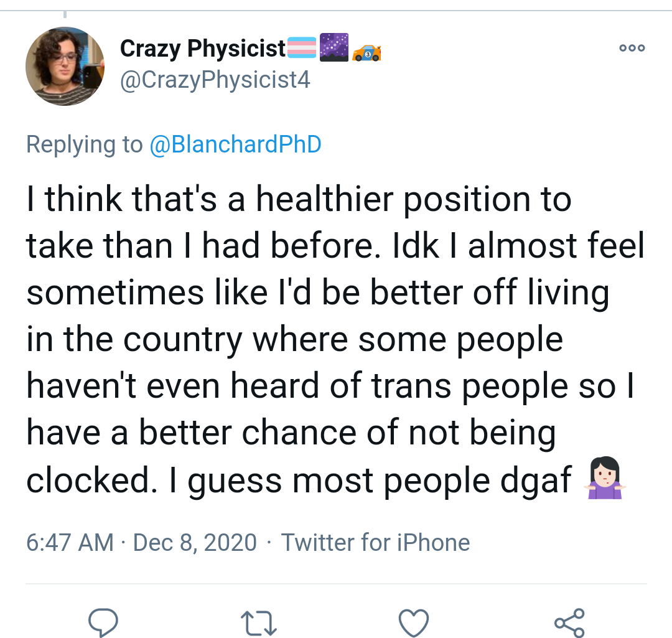Click the Crazy Physicist display name
672x638 pixels.
pos(202,48)
